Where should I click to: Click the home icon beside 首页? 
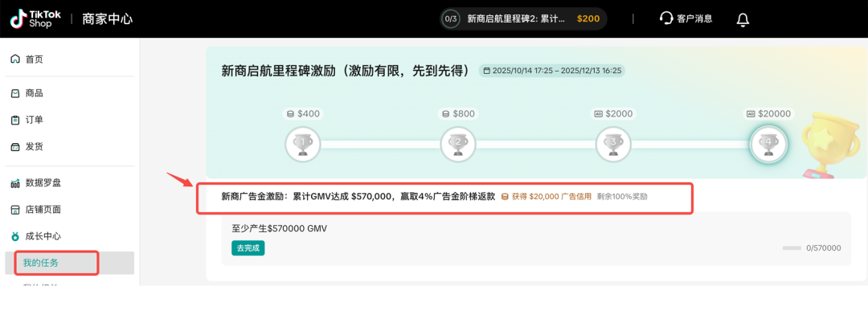[x=15, y=59]
